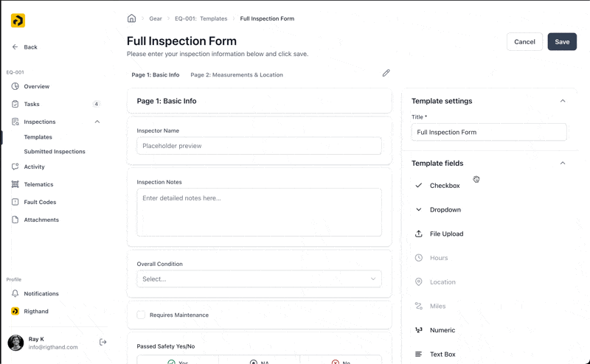Collapse the Template settings panel
Image resolution: width=590 pixels, height=364 pixels.
(x=563, y=101)
